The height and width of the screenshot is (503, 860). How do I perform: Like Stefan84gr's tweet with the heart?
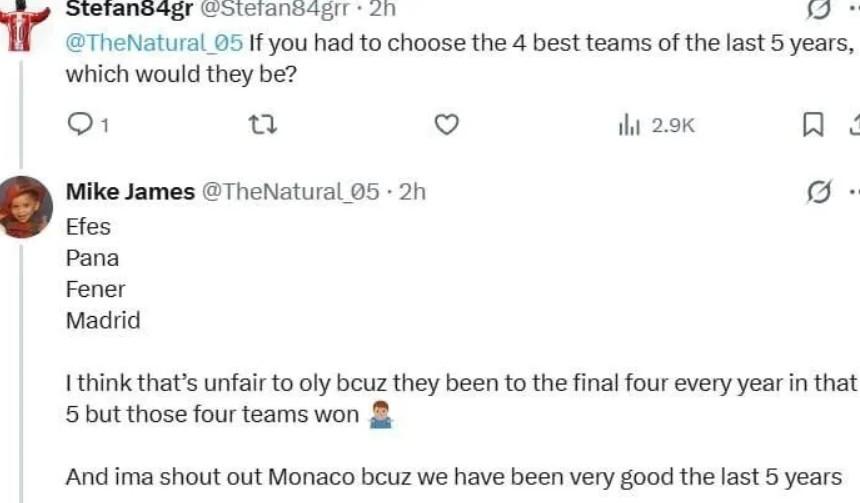(447, 124)
